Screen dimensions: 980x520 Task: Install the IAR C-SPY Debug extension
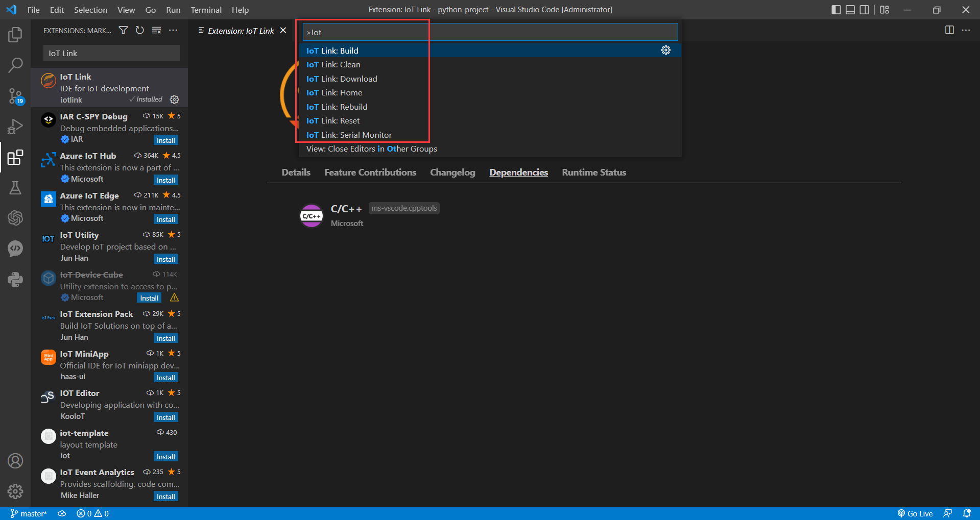pos(166,140)
